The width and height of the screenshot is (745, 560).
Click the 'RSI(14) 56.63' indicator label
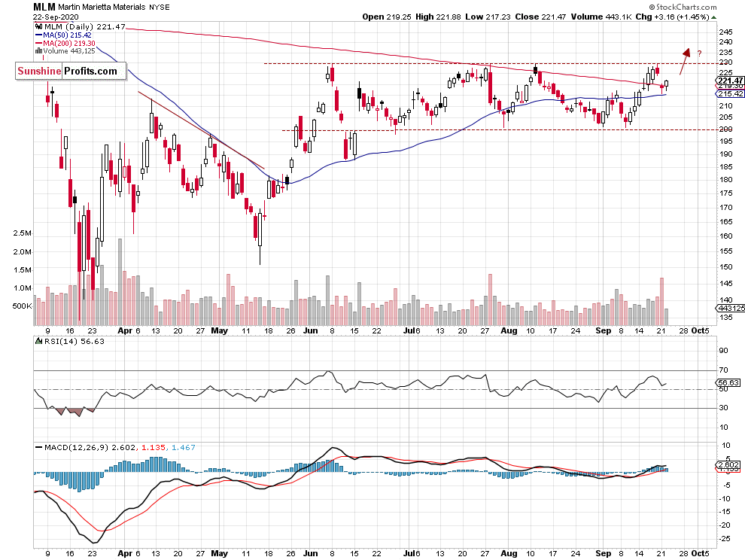(x=74, y=341)
